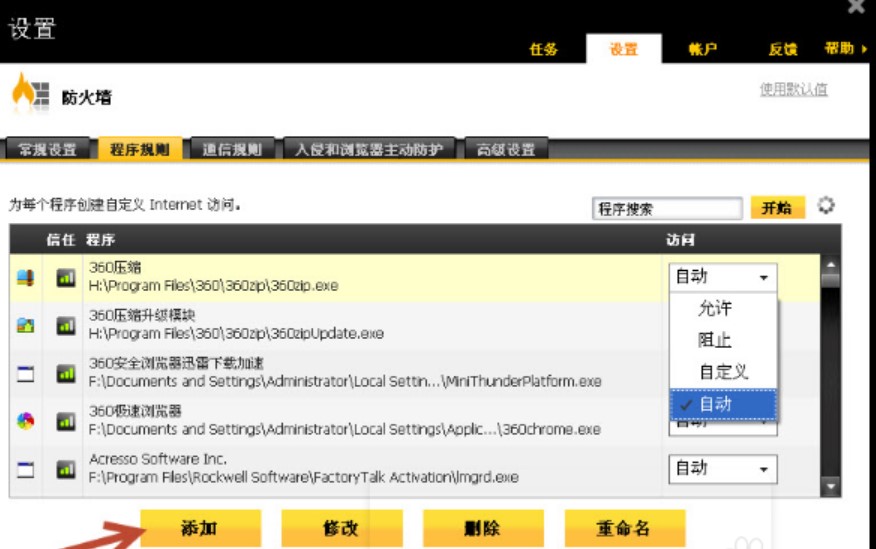Screen dimensions: 876x549
Task: Focus the 程序搜索 input field
Action: [x=666, y=208]
